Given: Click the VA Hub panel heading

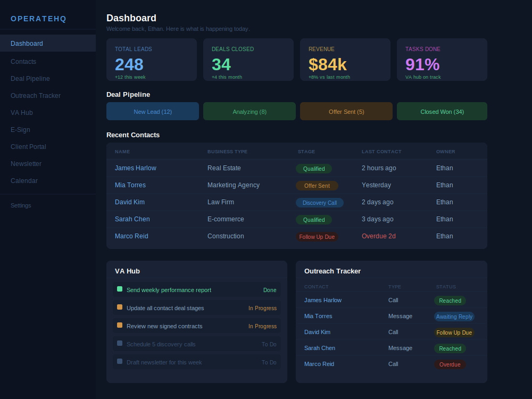Looking at the screenshot, I should tap(127, 271).
